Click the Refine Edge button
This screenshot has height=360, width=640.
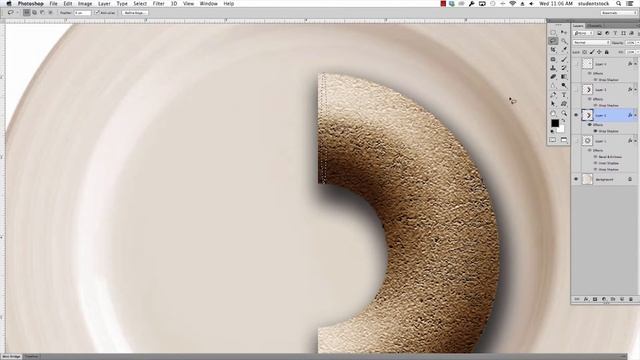[x=135, y=13]
